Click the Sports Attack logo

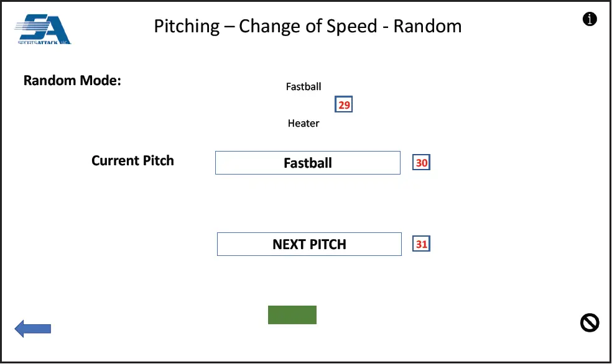point(43,29)
